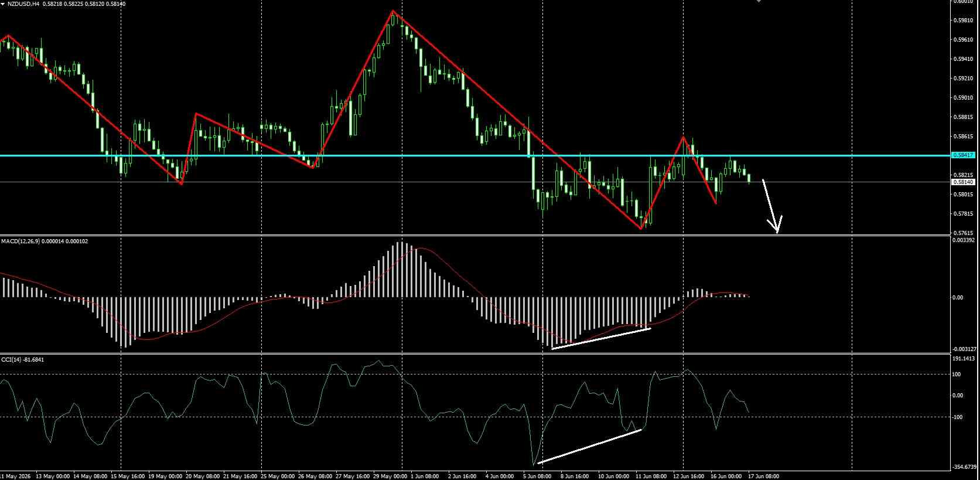The image size is (980, 480).
Task: Click the 25 May 00:00 time label
Action: tap(278, 476)
